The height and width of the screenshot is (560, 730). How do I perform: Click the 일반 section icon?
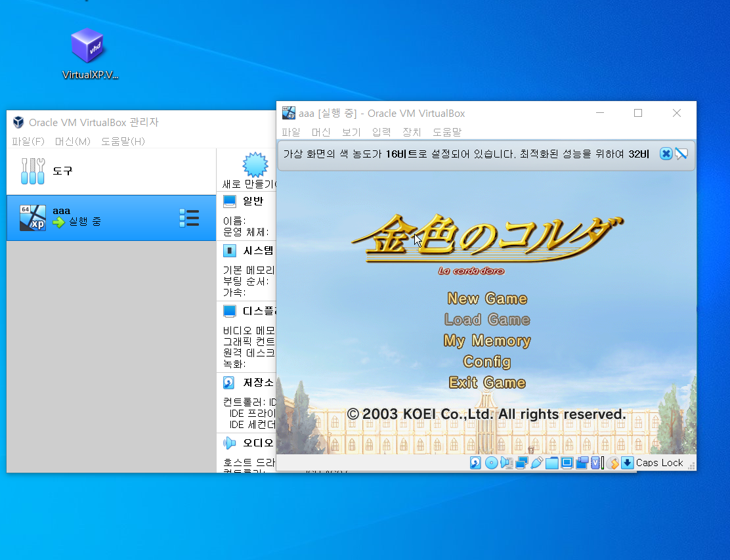pyautogui.click(x=230, y=201)
